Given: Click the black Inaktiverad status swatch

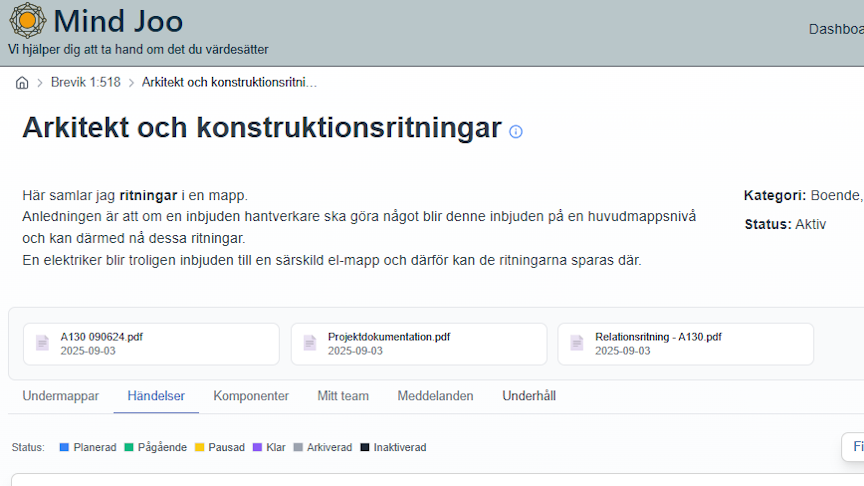Looking at the screenshot, I should 365,447.
